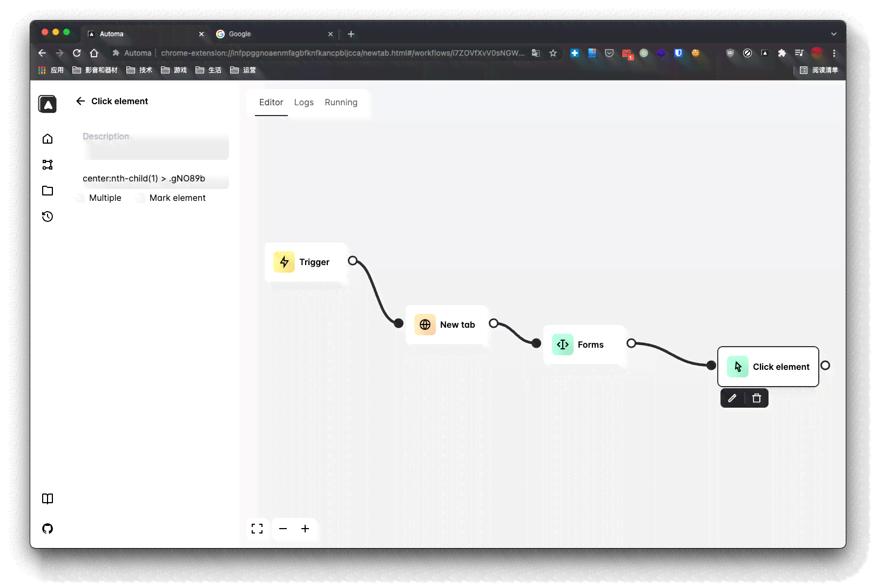The height and width of the screenshot is (588, 876).
Task: Open the extensions puzzle icon
Action: pos(781,53)
